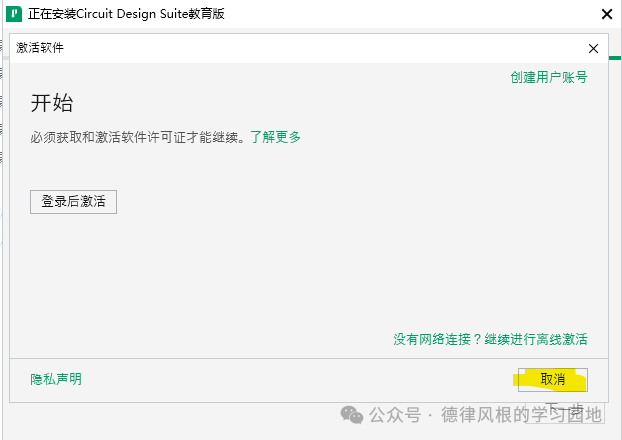
Task: Close the Circuit Design Suite installer window
Action: (x=607, y=14)
